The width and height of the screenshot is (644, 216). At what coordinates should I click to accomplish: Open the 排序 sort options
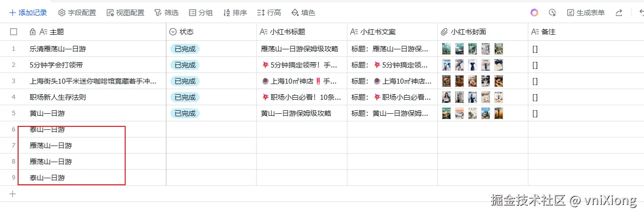point(235,13)
